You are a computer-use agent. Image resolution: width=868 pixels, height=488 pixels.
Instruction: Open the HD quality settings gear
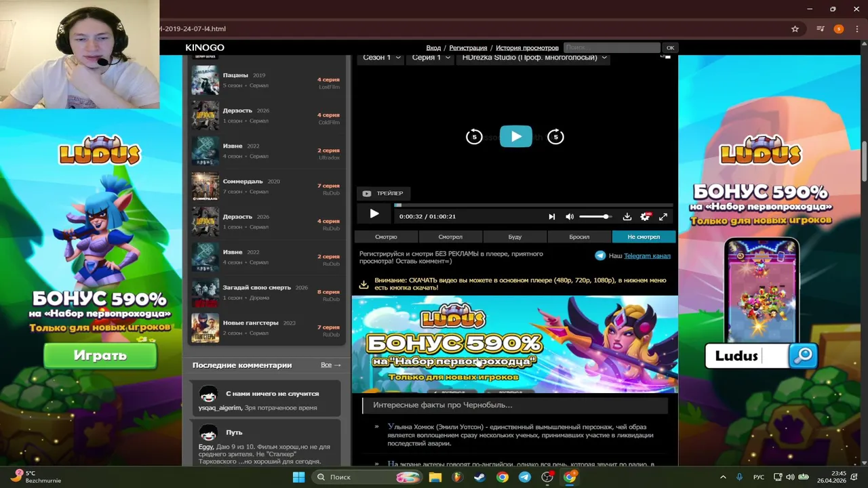click(645, 217)
